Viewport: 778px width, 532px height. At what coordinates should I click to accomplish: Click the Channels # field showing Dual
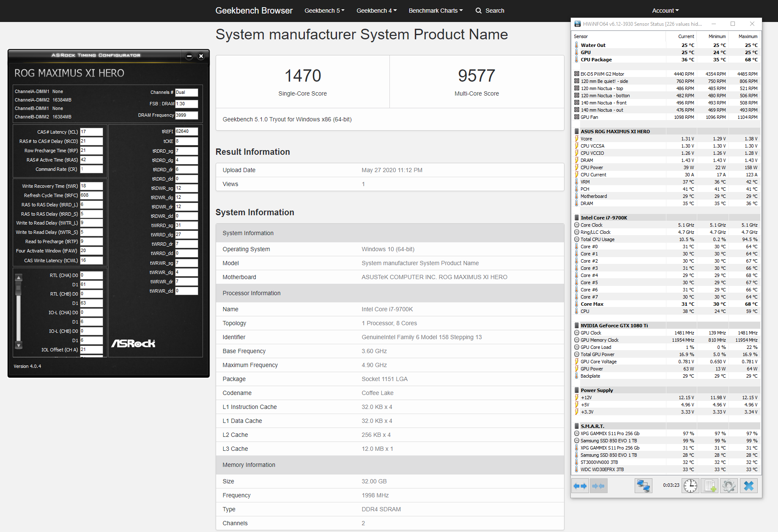pyautogui.click(x=186, y=92)
